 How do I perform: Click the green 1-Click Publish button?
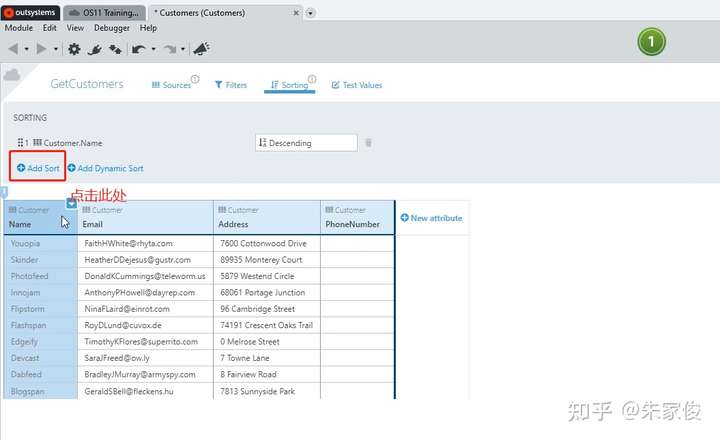[x=651, y=42]
